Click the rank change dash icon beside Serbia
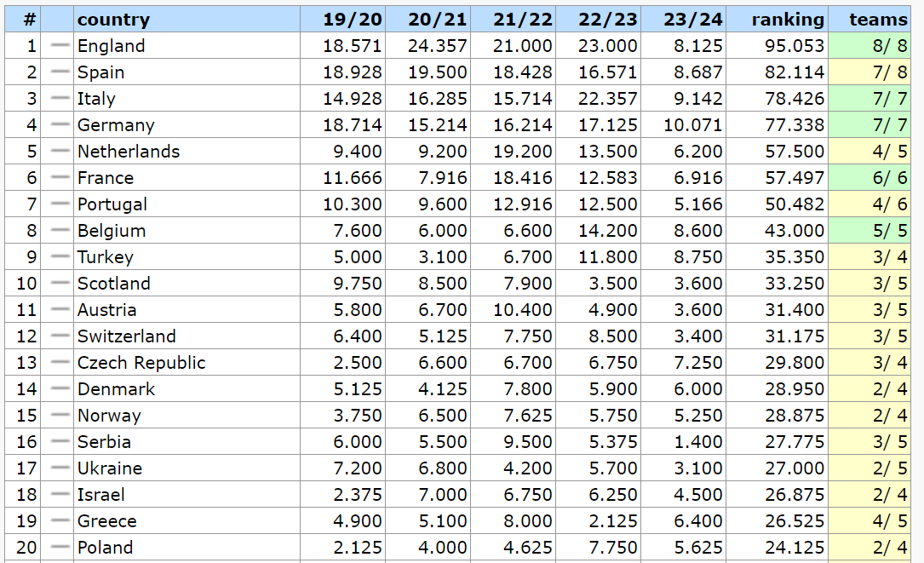924x563 pixels. tap(59, 442)
